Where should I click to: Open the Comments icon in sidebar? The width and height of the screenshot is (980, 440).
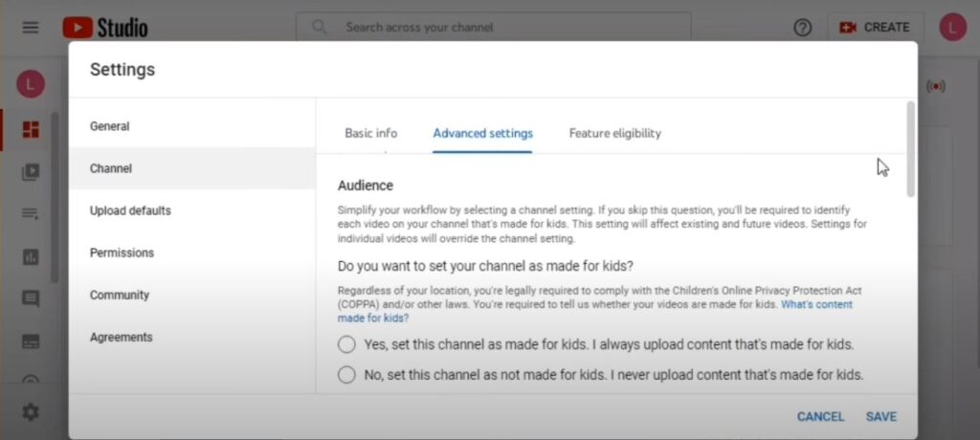point(31,298)
